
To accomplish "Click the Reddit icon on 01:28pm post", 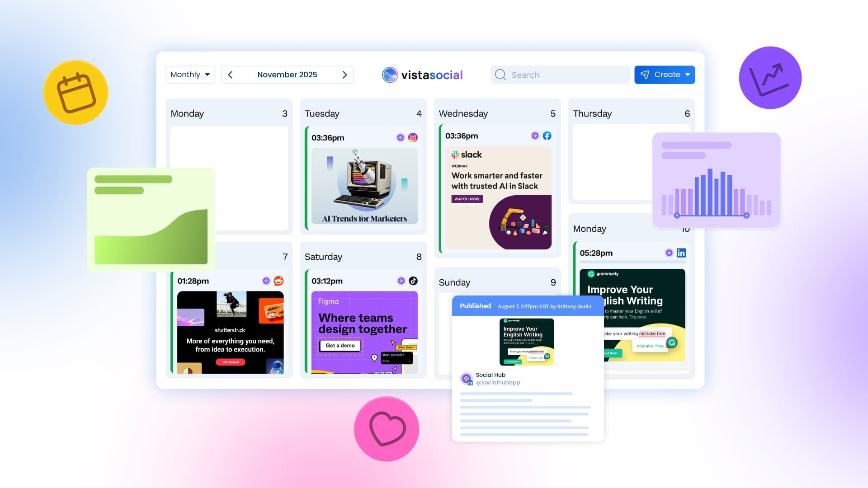I will [278, 281].
